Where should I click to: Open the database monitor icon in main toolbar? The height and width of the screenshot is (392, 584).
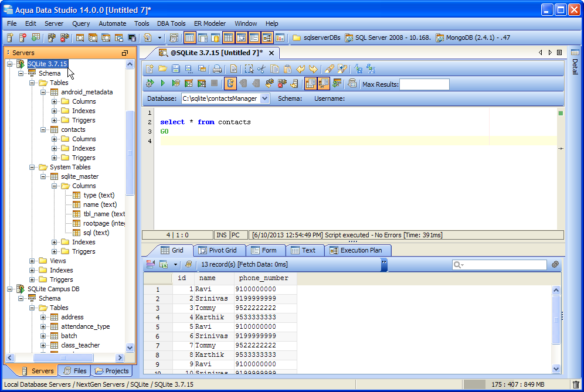[131, 38]
